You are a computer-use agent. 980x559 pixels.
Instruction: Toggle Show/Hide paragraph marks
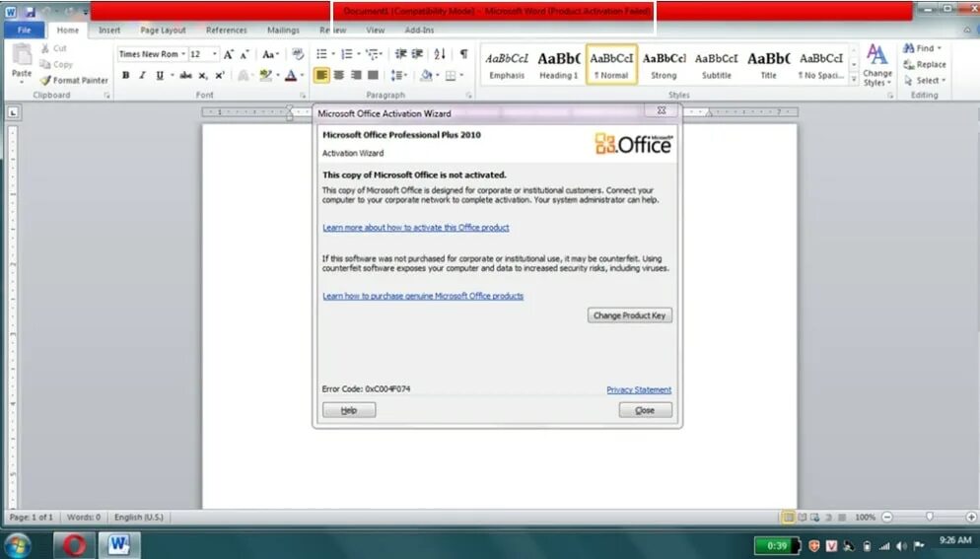(463, 54)
